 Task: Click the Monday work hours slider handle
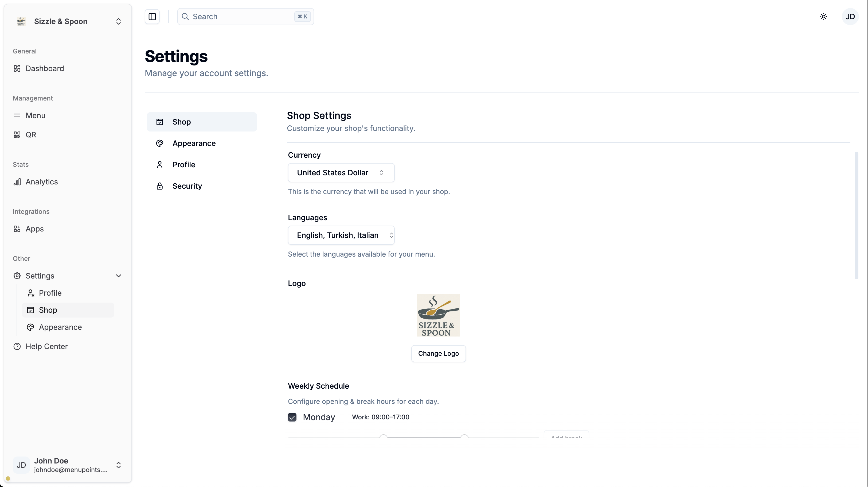(383, 437)
